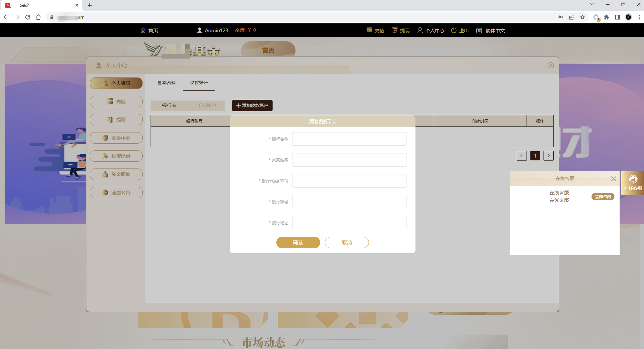Focus the 银行地址 input field
Image resolution: width=644 pixels, height=349 pixels.
(x=349, y=223)
